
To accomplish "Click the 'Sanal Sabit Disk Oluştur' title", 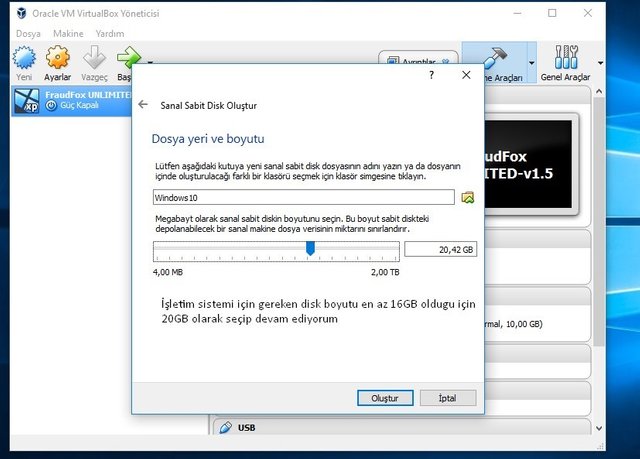I will (209, 106).
